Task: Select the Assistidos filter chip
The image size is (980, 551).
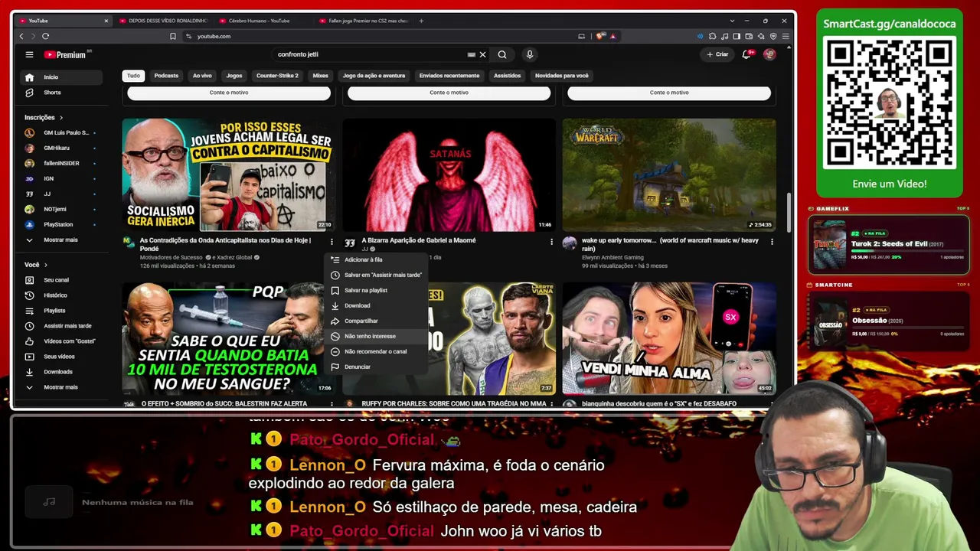Action: 507,76
